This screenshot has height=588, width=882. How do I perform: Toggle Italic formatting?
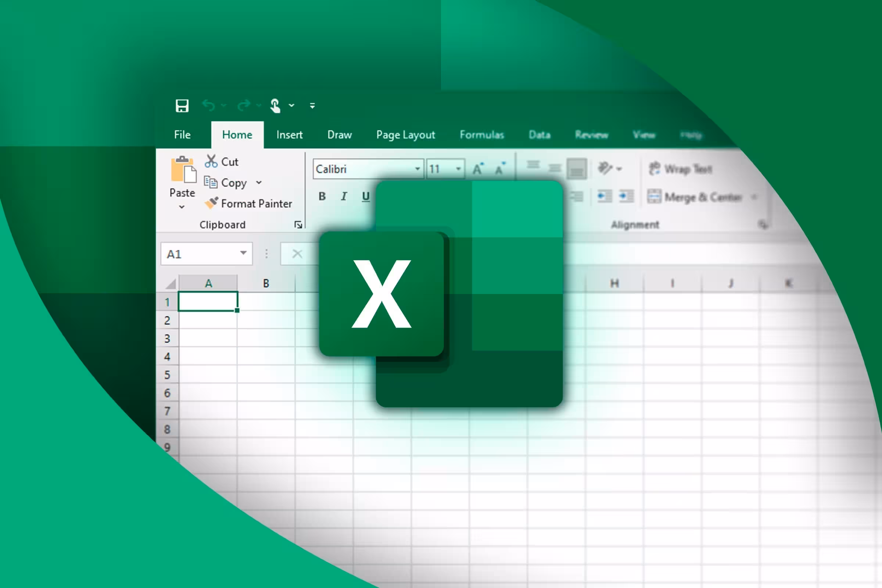344,196
